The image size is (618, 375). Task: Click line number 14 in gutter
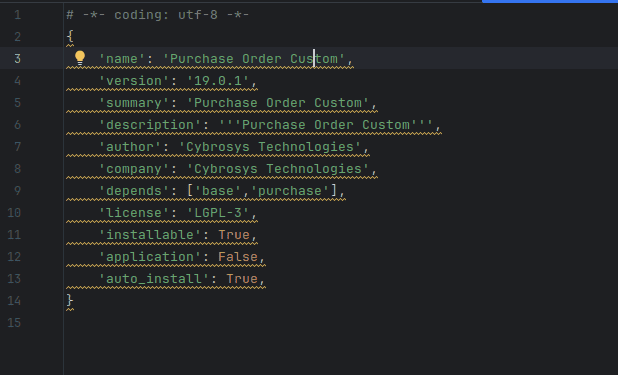tap(14, 301)
